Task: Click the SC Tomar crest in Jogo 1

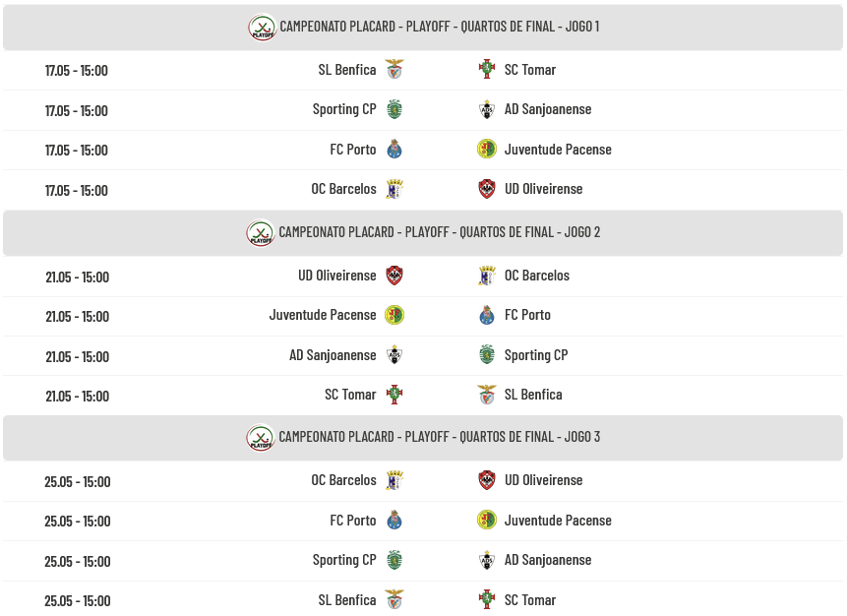Action: [x=487, y=70]
